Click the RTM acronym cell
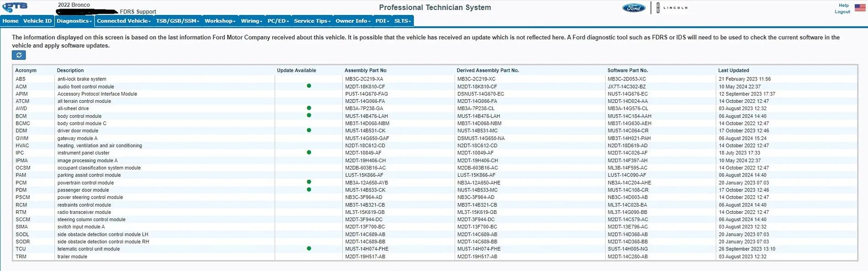Image resolution: width=868 pixels, height=271 pixels. click(21, 212)
